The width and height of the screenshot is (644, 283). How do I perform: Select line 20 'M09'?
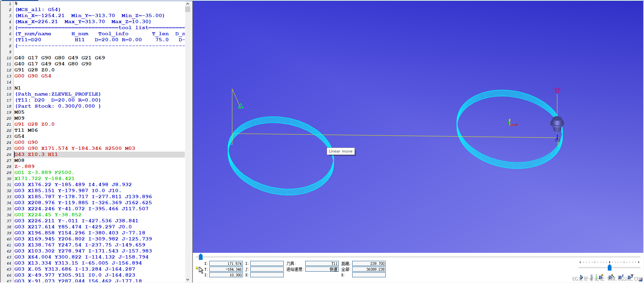[x=19, y=118]
